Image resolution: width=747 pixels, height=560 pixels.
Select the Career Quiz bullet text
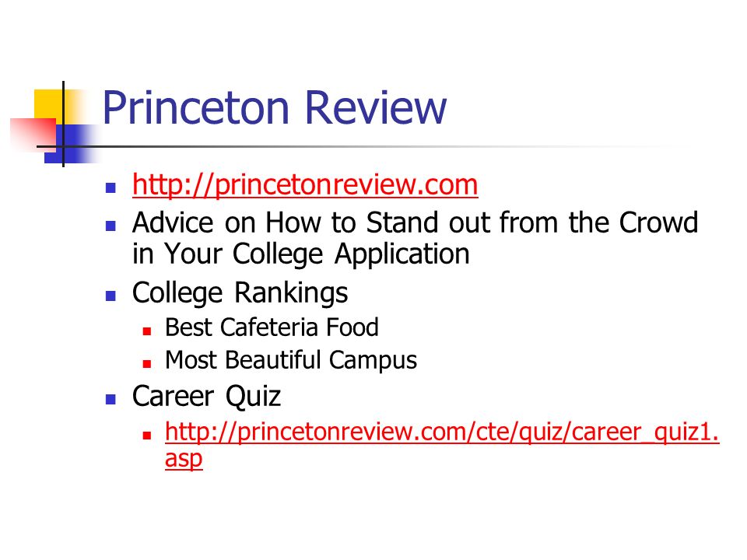pyautogui.click(x=206, y=396)
